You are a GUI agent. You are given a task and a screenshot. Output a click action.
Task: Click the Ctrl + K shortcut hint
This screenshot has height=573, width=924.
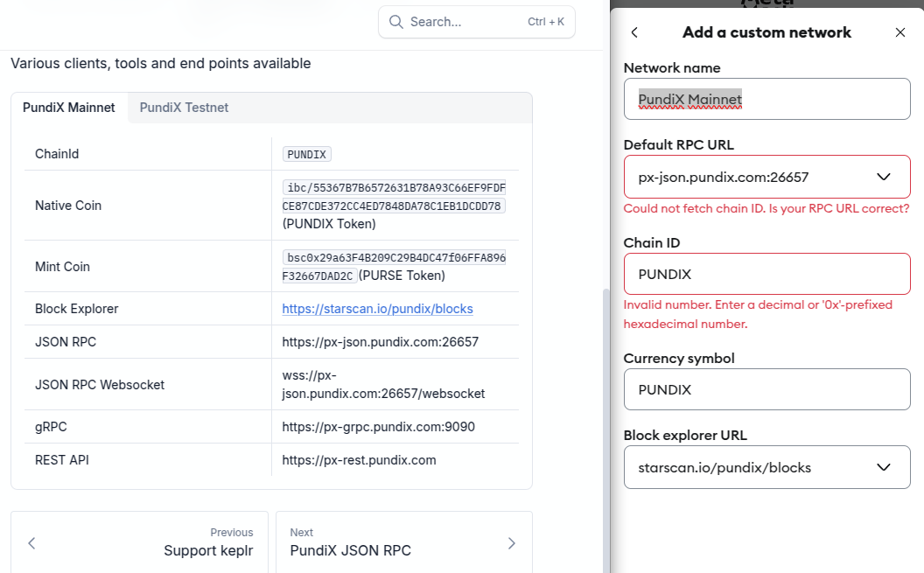click(546, 22)
